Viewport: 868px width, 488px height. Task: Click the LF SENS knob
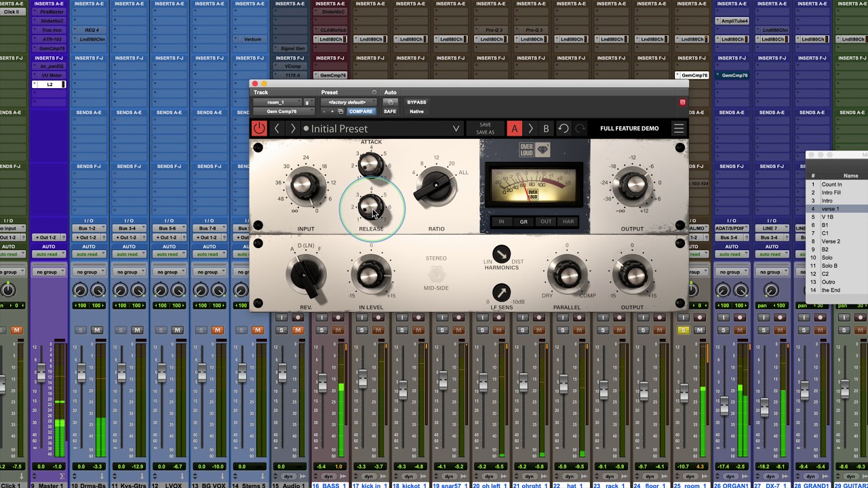coord(501,293)
